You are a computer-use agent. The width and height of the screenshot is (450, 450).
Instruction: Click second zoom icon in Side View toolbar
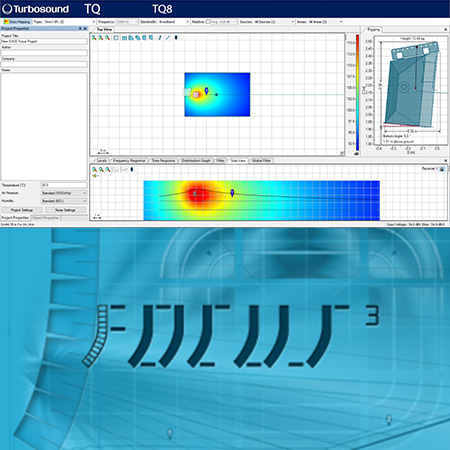(101, 170)
